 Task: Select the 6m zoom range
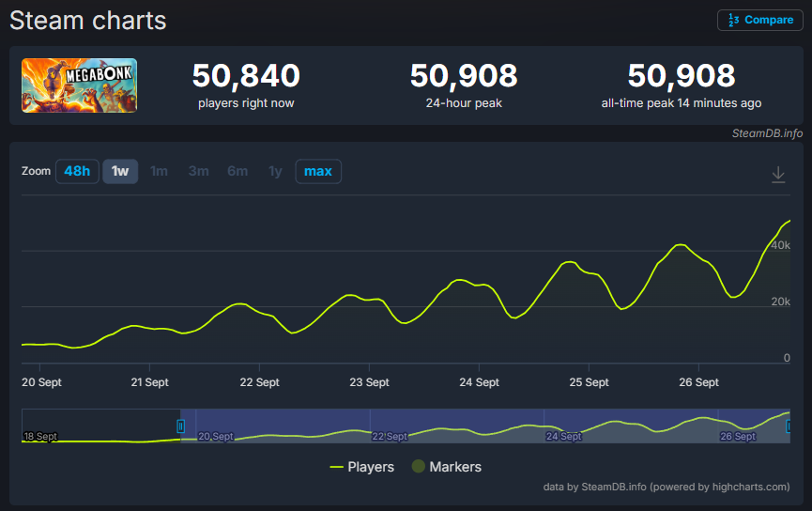(x=237, y=171)
